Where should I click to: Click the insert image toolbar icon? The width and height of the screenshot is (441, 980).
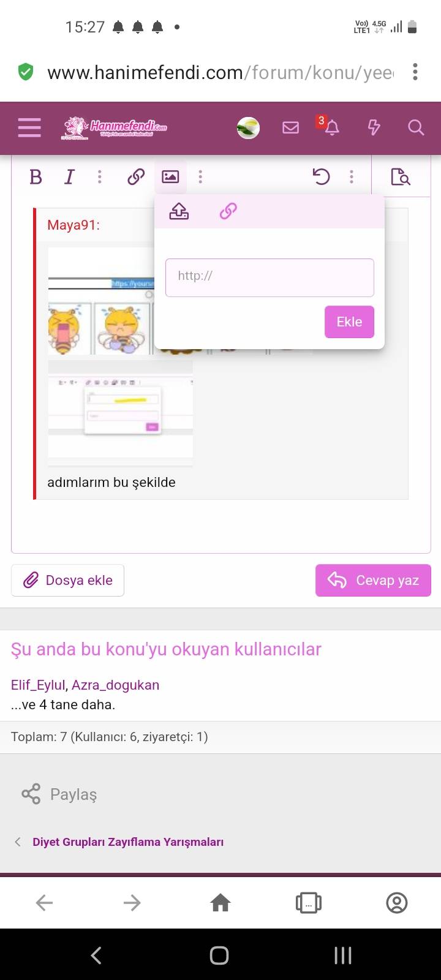tap(170, 177)
